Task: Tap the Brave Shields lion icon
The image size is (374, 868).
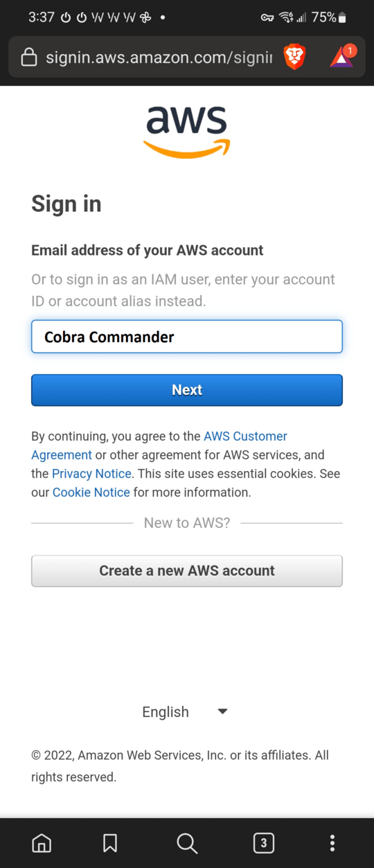Action: coord(295,57)
